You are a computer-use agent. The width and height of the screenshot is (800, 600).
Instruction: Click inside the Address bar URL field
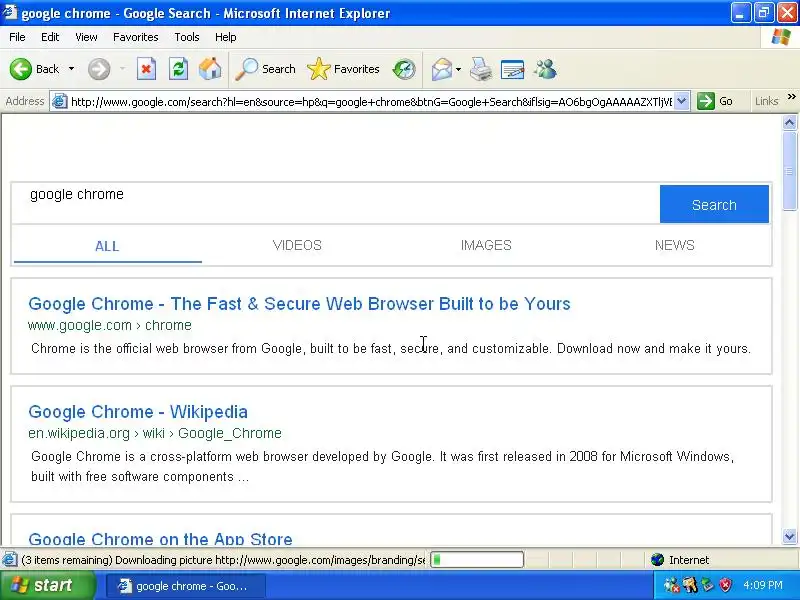point(371,102)
